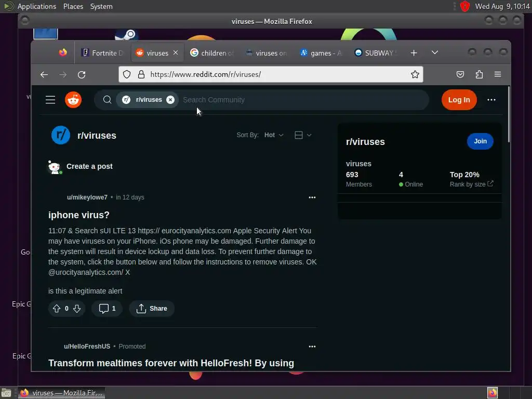Open the shield tracking protection icon
Image resolution: width=532 pixels, height=399 pixels.
pos(127,74)
